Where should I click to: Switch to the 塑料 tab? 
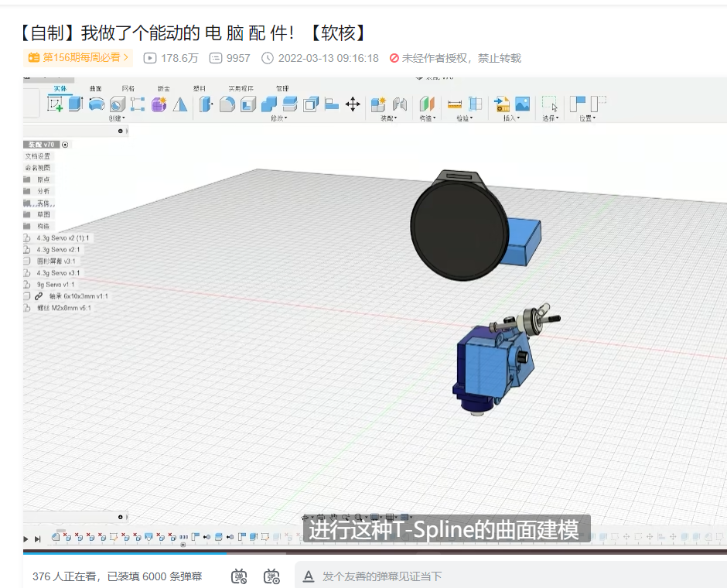point(200,88)
